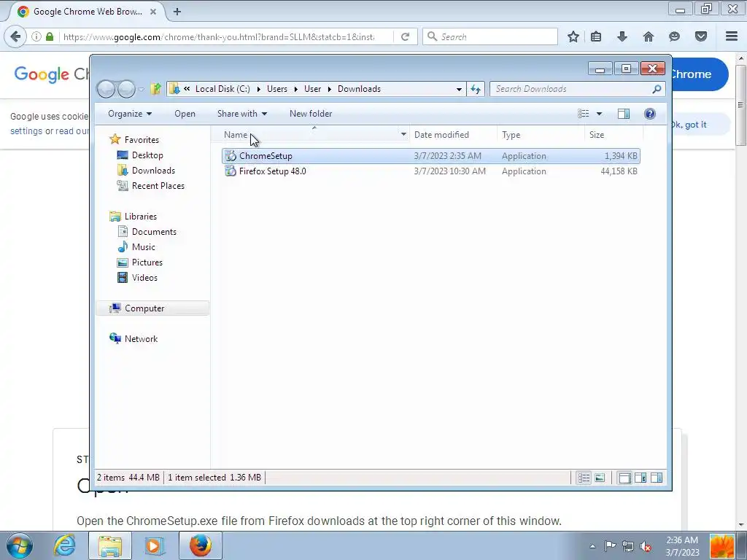
Task: Toggle the preview pane button
Action: click(624, 113)
